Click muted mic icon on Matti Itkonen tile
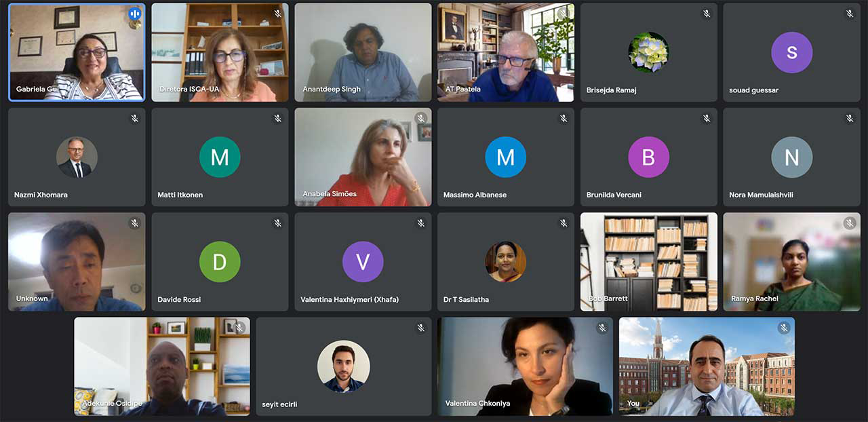 coord(277,118)
